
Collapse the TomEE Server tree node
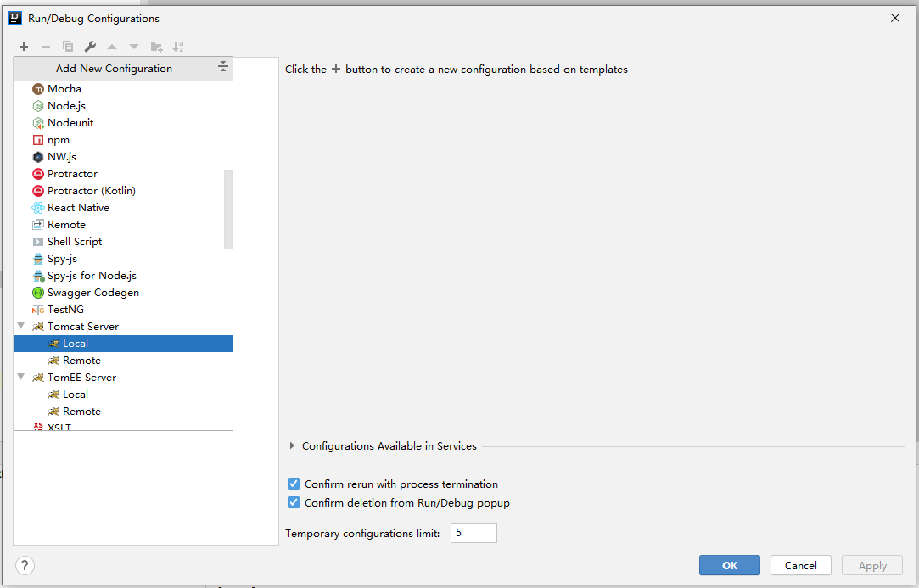point(21,377)
